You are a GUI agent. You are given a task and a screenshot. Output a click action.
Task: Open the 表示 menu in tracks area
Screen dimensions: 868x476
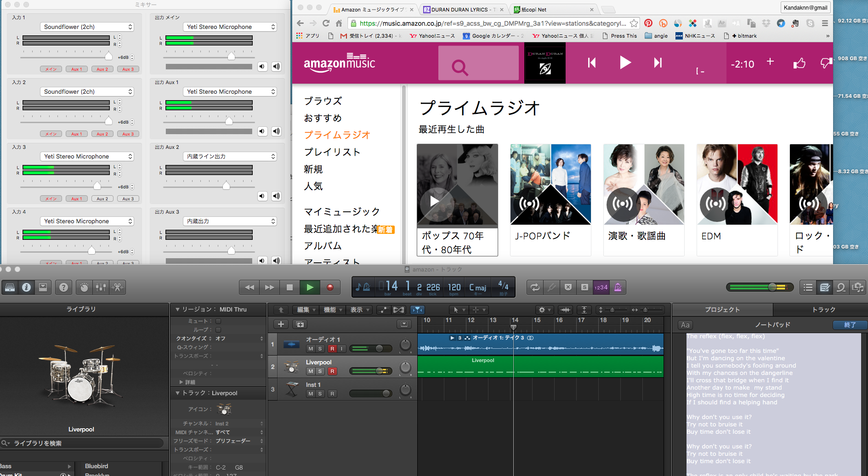360,310
